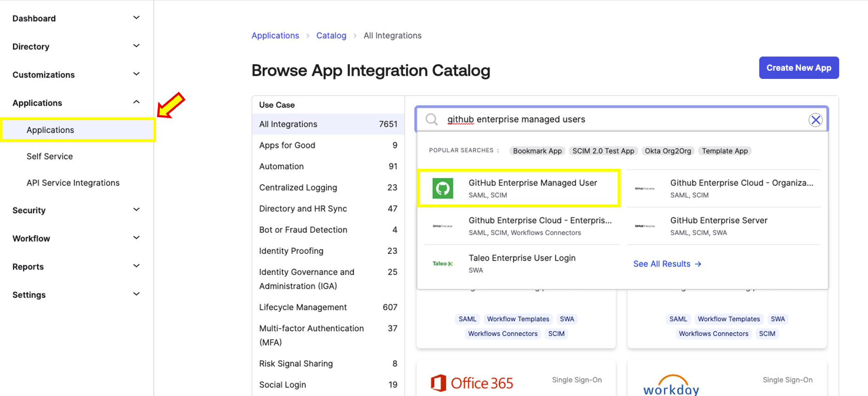Click the Office 365 logo

click(472, 383)
